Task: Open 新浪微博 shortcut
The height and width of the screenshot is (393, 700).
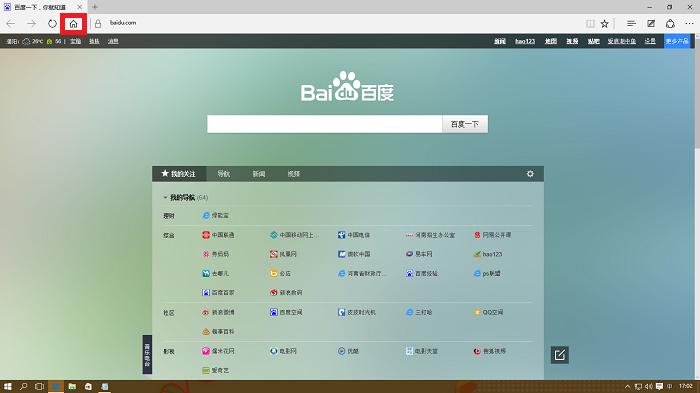Action: tap(218, 312)
